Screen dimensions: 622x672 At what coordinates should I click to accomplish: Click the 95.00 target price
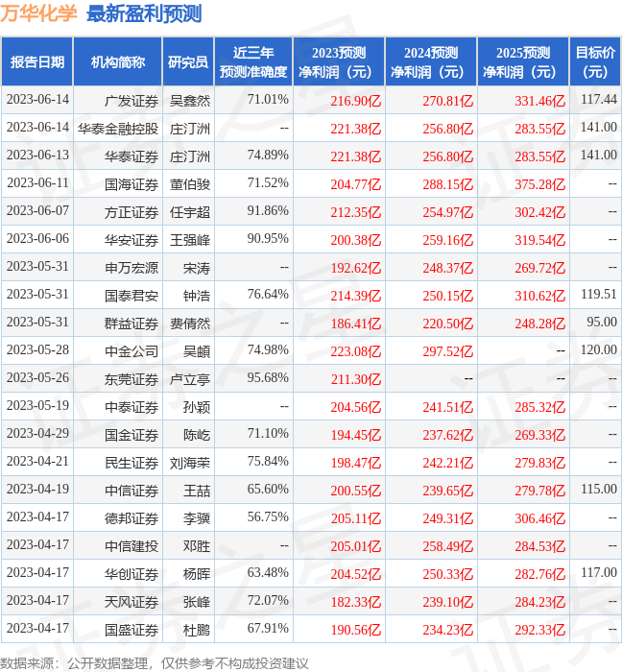pyautogui.click(x=602, y=322)
